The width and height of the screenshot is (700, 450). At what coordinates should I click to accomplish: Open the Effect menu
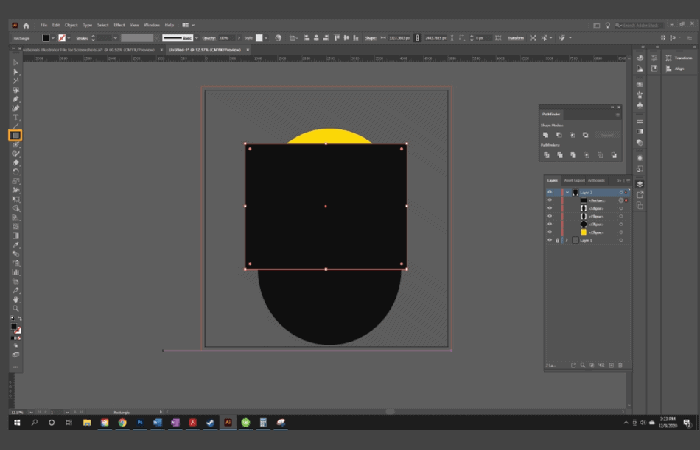(x=119, y=25)
